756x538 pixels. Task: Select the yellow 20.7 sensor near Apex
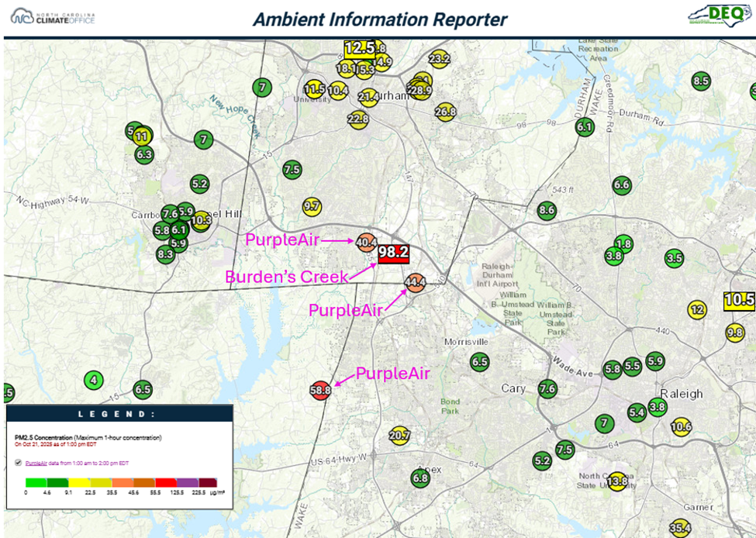pos(399,436)
